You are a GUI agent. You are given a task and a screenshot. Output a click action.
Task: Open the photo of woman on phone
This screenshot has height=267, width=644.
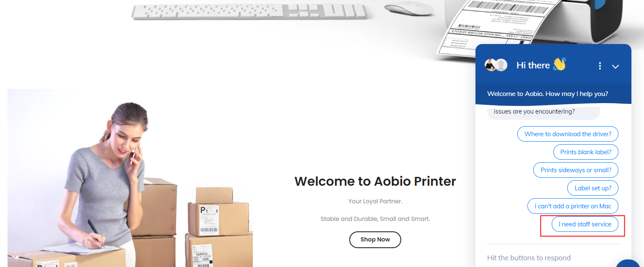click(x=130, y=178)
